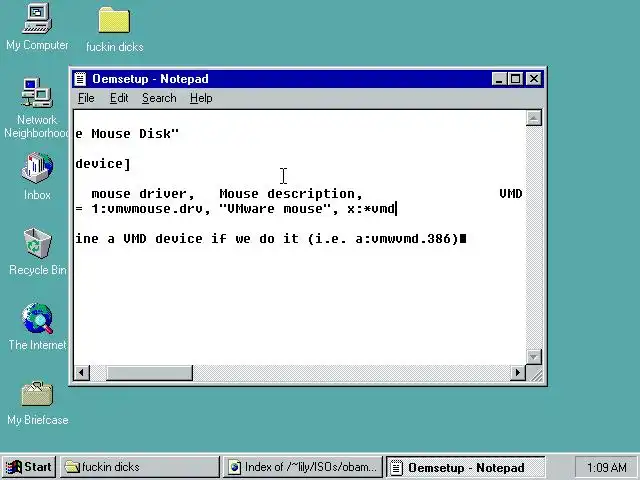
Task: Click the "VMware mouse" quoted text
Action: (x=276, y=209)
